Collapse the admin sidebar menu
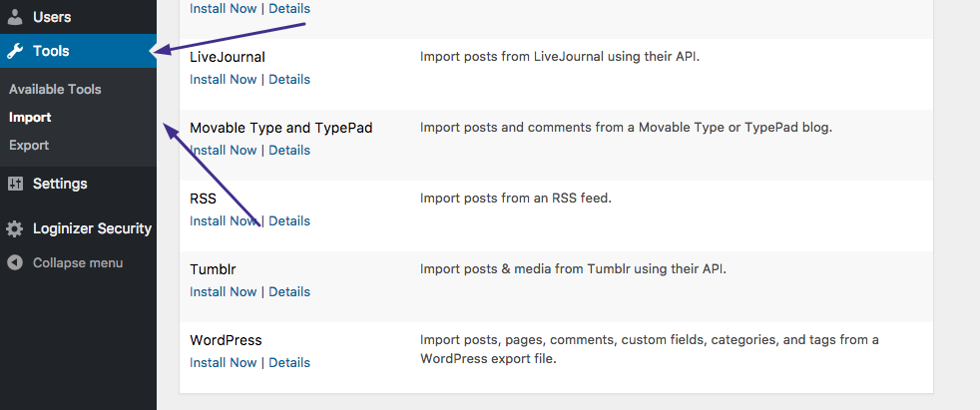980x410 pixels. click(77, 263)
